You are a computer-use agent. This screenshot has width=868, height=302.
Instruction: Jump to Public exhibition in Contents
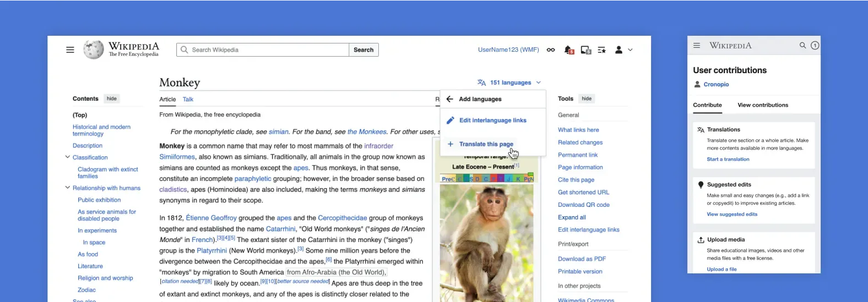click(x=99, y=200)
